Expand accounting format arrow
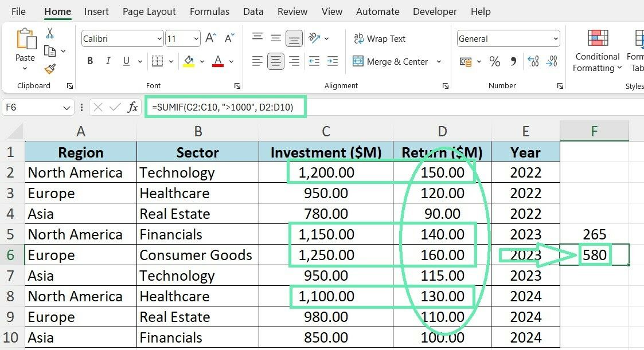The height and width of the screenshot is (350, 644). (x=479, y=61)
